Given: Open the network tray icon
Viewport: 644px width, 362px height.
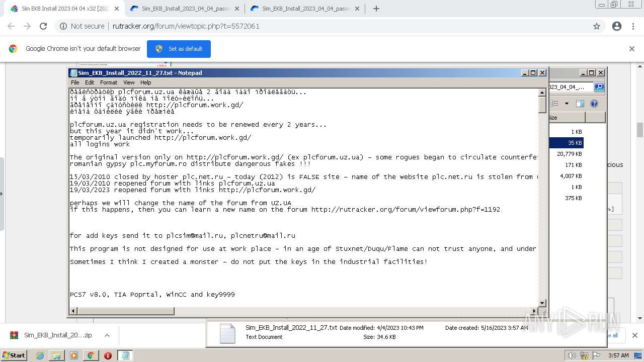Looking at the screenshot, I should pos(584,355).
